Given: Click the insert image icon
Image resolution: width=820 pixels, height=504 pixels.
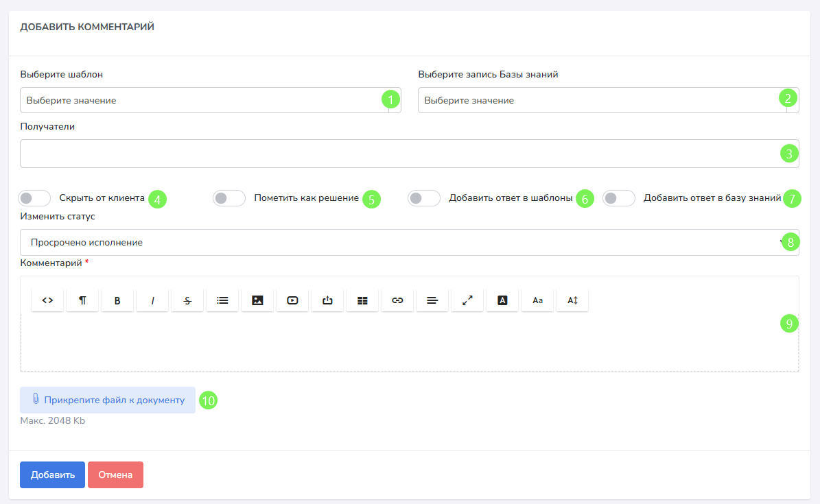Looking at the screenshot, I should 257,300.
